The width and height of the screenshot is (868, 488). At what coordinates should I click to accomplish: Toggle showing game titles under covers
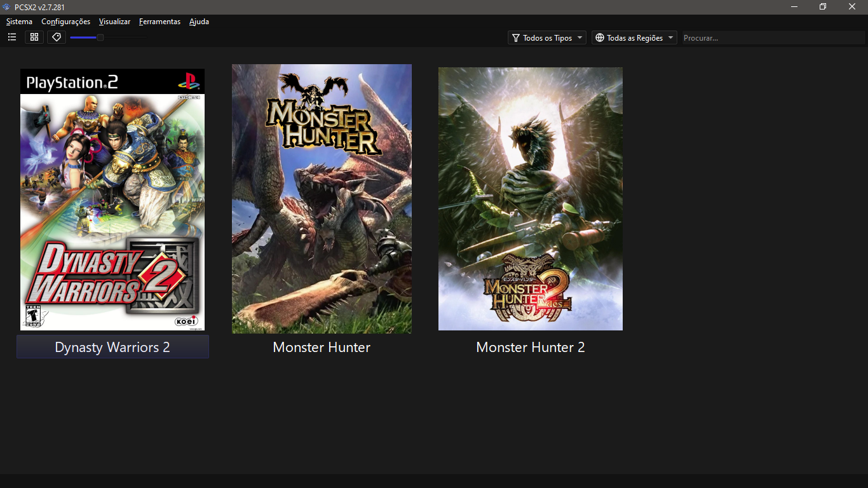[x=57, y=37]
